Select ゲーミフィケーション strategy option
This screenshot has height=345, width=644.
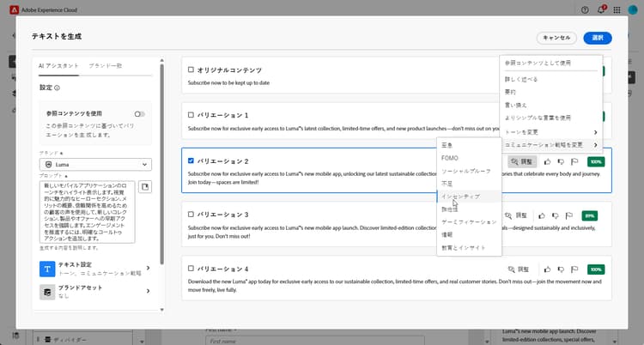(469, 222)
